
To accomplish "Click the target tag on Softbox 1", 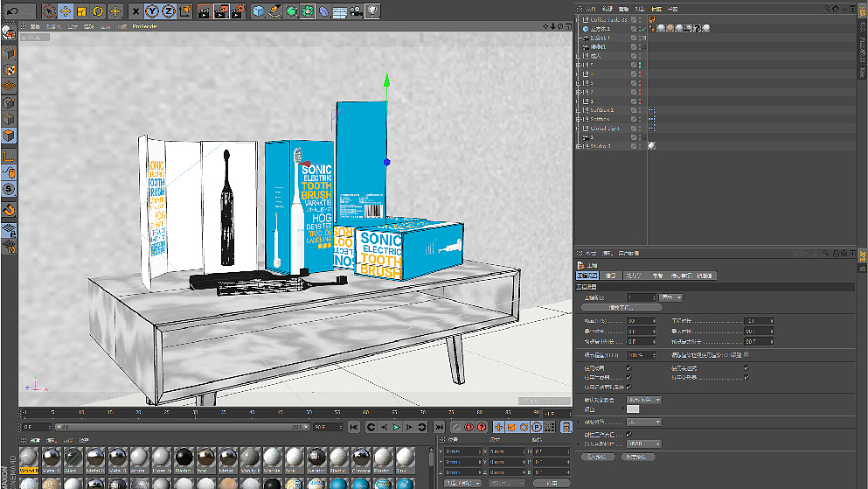I will [652, 110].
